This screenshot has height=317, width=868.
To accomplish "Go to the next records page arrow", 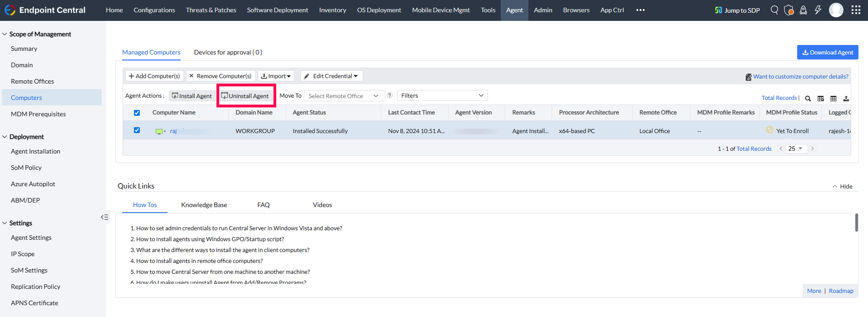I will [813, 149].
